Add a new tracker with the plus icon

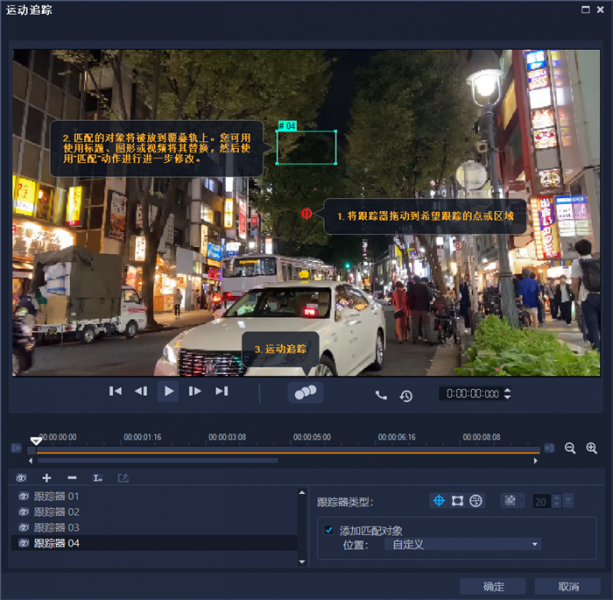tap(47, 478)
